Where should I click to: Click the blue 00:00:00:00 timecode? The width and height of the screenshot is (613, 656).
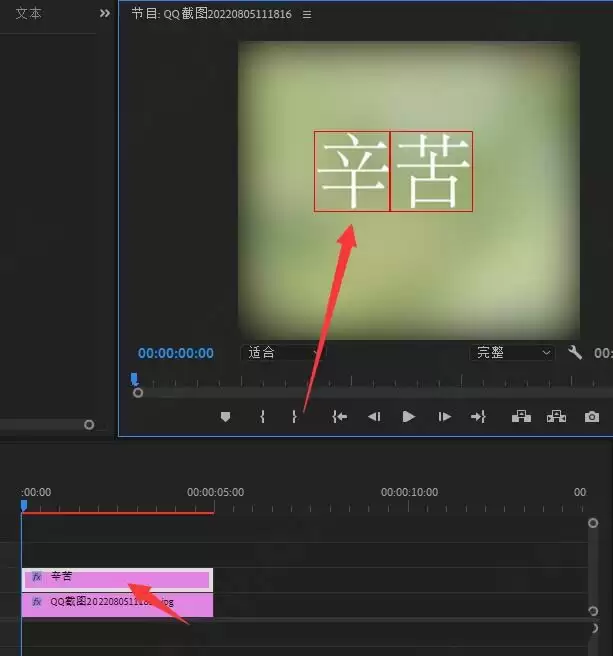176,353
